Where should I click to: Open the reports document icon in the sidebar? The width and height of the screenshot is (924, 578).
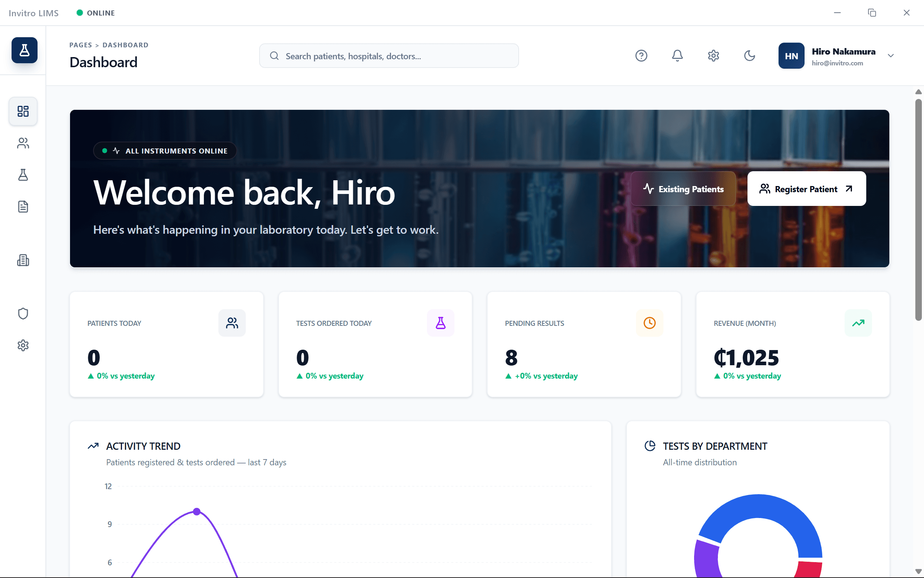[23, 206]
